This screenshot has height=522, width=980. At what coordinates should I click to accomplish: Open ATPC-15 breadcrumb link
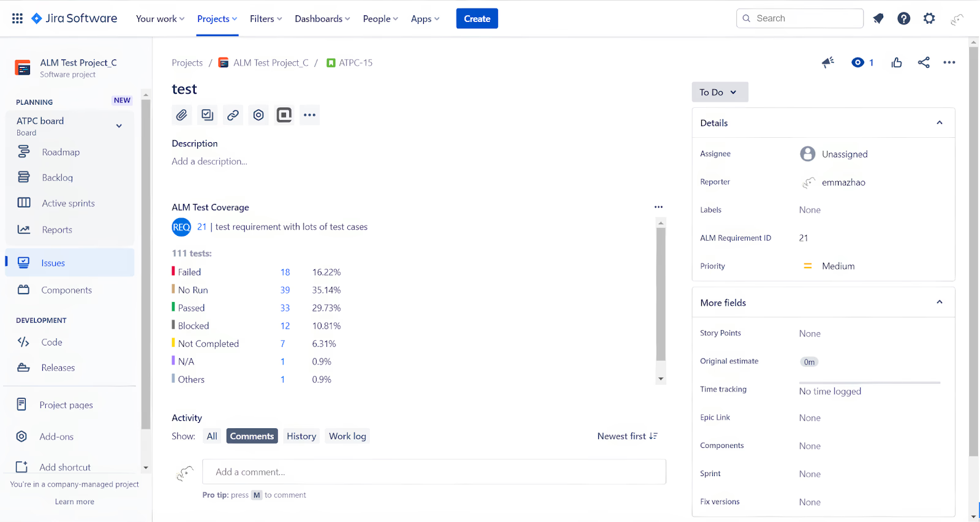coord(356,62)
